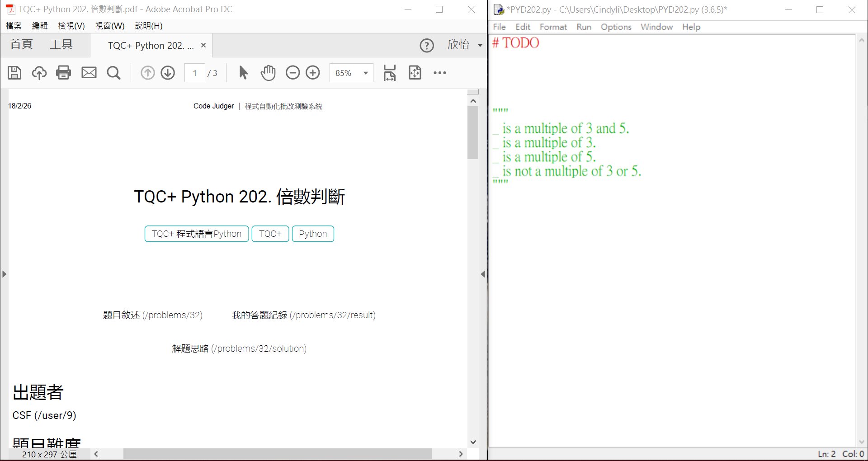Open the 檔案 menu in Acrobat
Viewport: 868px width, 461px height.
(14, 26)
